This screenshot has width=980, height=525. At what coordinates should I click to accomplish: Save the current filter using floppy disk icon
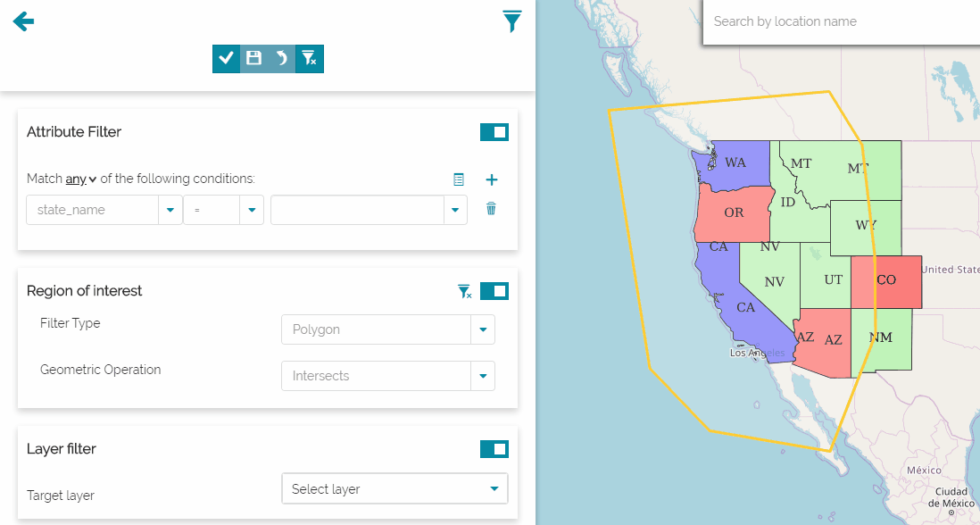pyautogui.click(x=253, y=58)
